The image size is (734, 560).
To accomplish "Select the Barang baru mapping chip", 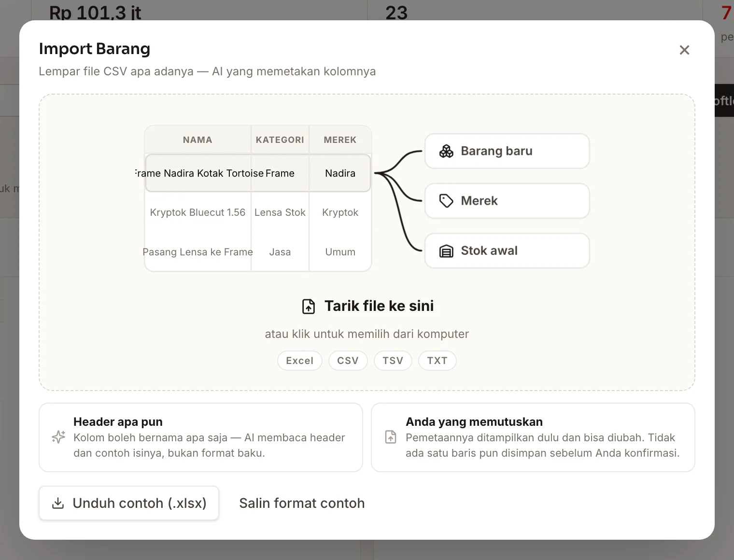I will tap(507, 151).
